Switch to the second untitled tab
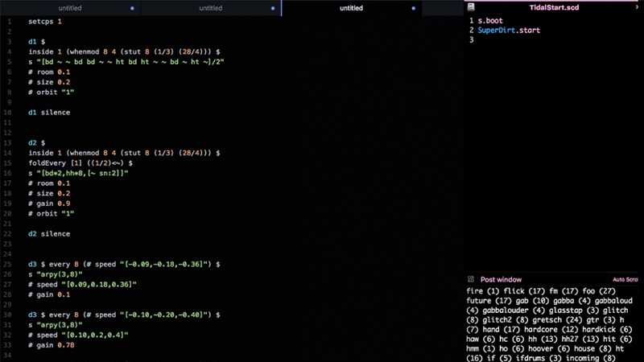Image resolution: width=644 pixels, height=362 pixels. pyautogui.click(x=210, y=8)
